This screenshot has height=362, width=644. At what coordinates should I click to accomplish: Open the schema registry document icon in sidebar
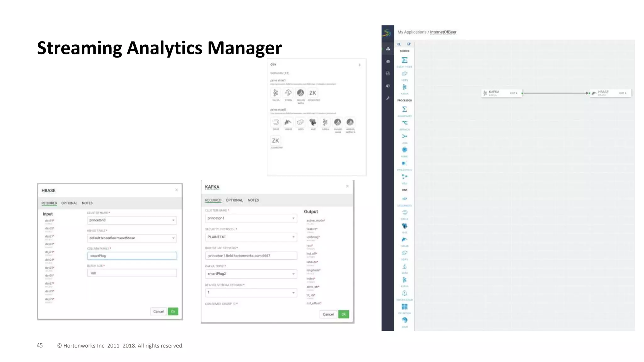tap(388, 74)
